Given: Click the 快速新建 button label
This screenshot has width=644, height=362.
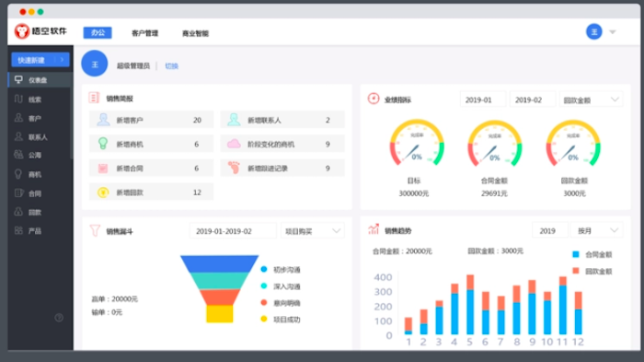Looking at the screenshot, I should [31, 60].
